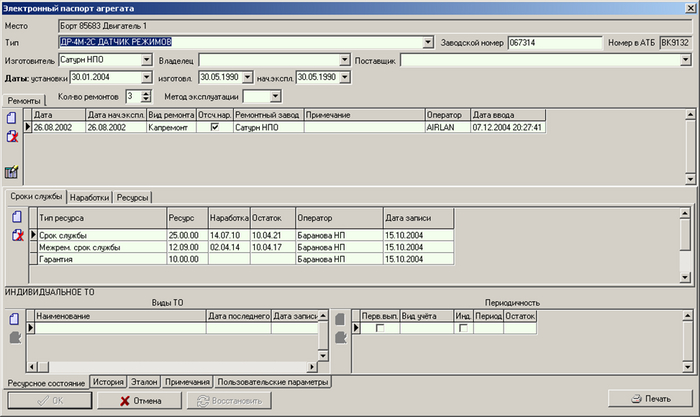
Task: Open Пользовательские параметры tab
Action: click(x=273, y=382)
